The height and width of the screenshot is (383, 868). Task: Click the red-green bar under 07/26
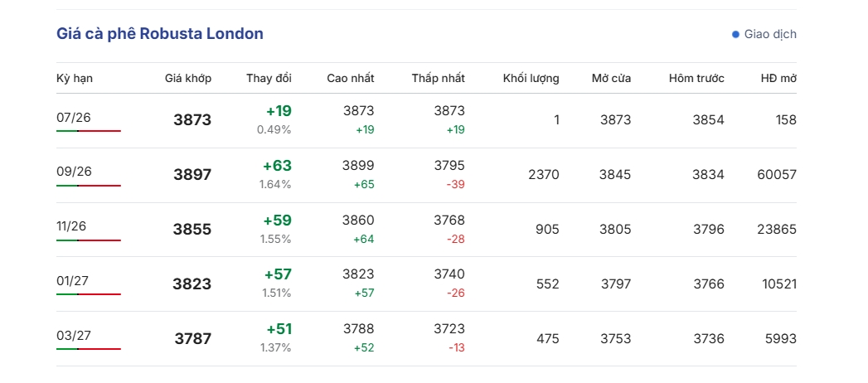pyautogui.click(x=89, y=131)
